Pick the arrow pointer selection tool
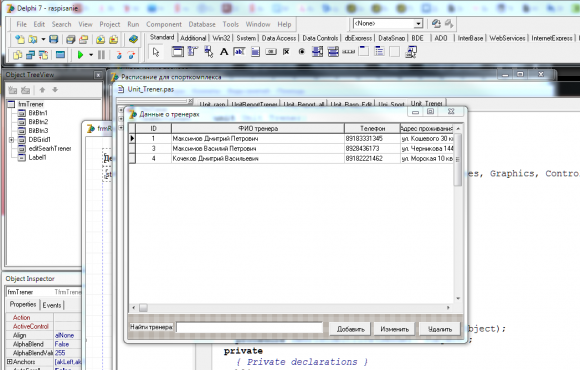The width and height of the screenshot is (580, 370). [x=156, y=52]
